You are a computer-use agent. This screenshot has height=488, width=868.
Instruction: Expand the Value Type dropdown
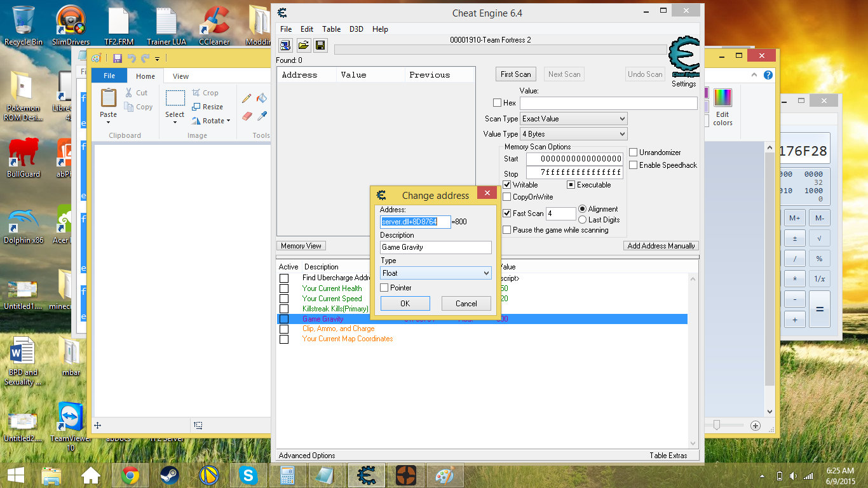click(x=573, y=134)
